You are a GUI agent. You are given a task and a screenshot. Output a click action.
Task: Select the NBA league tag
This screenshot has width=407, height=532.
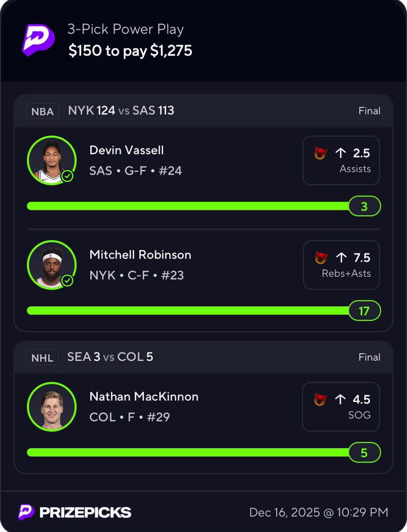click(x=42, y=111)
